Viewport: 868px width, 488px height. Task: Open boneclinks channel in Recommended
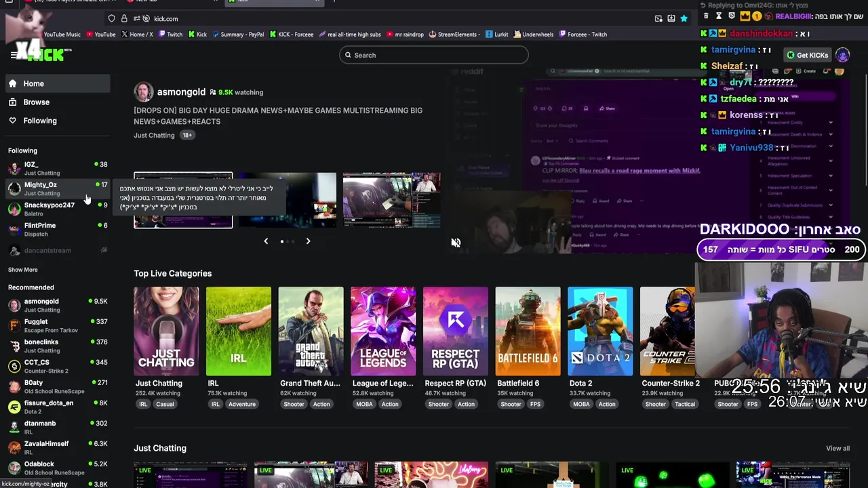pyautogui.click(x=58, y=346)
